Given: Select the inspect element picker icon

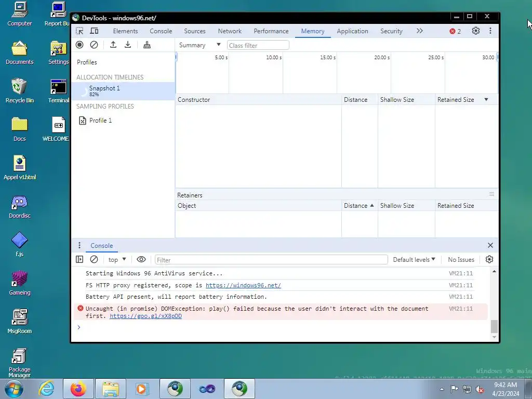Looking at the screenshot, I should [79, 31].
